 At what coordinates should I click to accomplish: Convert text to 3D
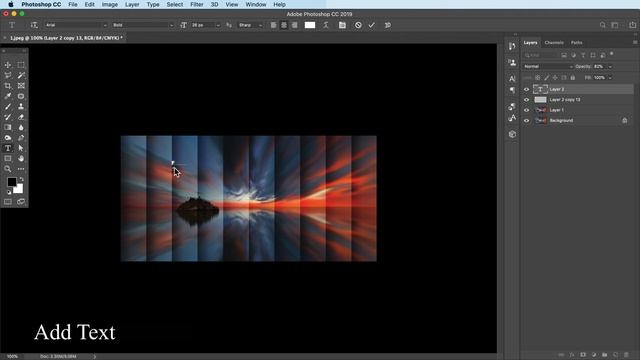(388, 25)
